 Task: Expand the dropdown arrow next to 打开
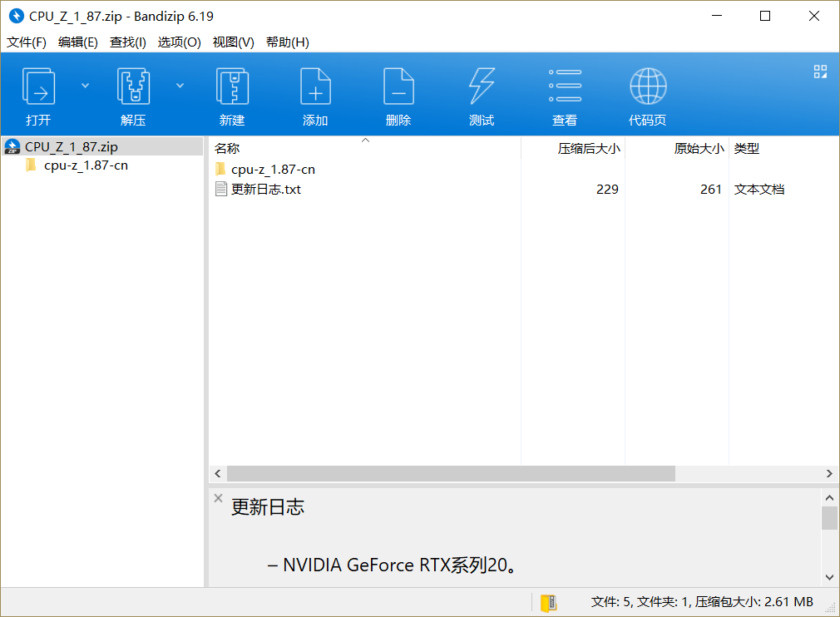click(85, 85)
